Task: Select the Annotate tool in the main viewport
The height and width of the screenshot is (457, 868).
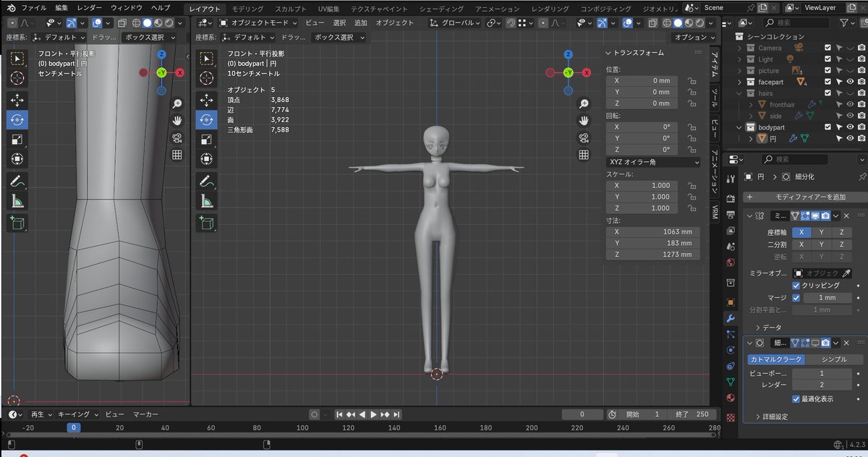Action: click(x=206, y=181)
